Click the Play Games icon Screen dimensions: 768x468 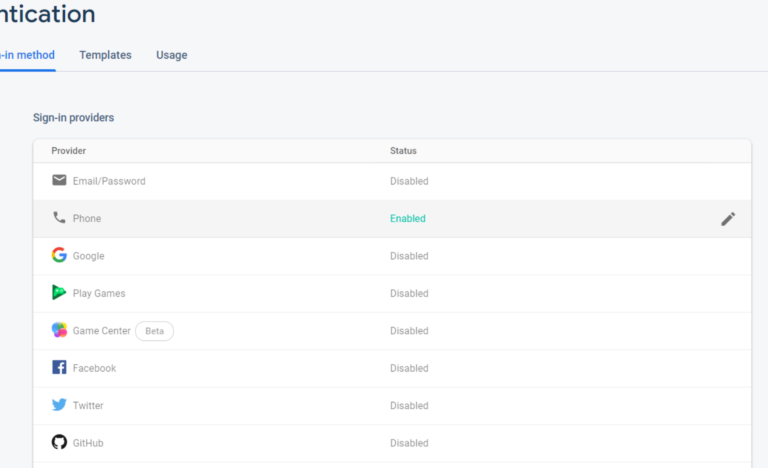[59, 293]
